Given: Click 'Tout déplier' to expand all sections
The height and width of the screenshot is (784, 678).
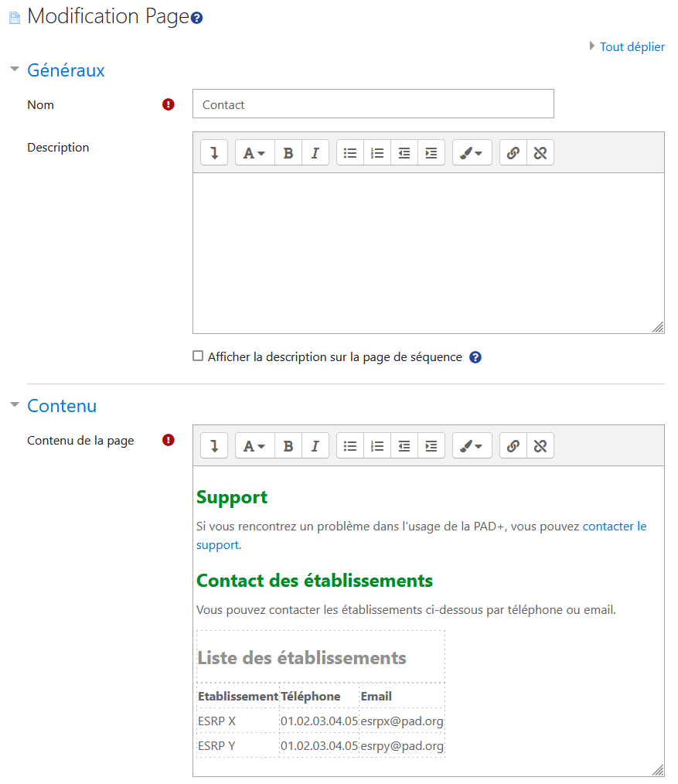Looking at the screenshot, I should point(632,46).
